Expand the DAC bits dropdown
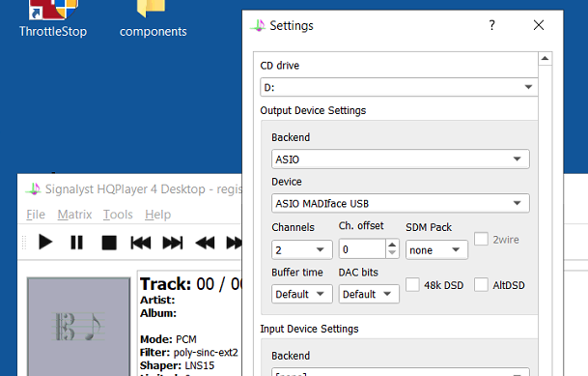 tap(369, 294)
